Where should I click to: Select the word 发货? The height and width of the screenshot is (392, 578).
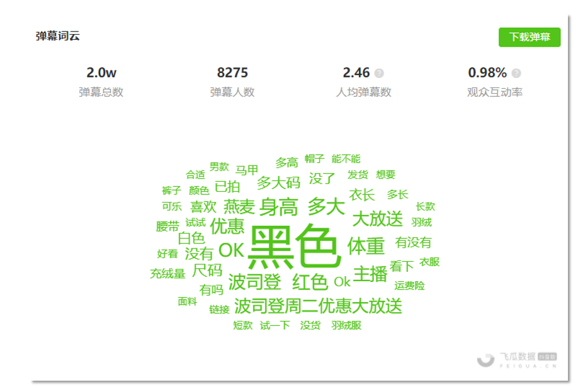coord(358,175)
